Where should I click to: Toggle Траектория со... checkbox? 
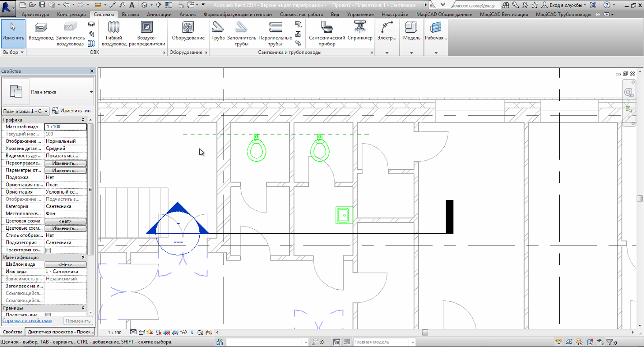[48, 250]
